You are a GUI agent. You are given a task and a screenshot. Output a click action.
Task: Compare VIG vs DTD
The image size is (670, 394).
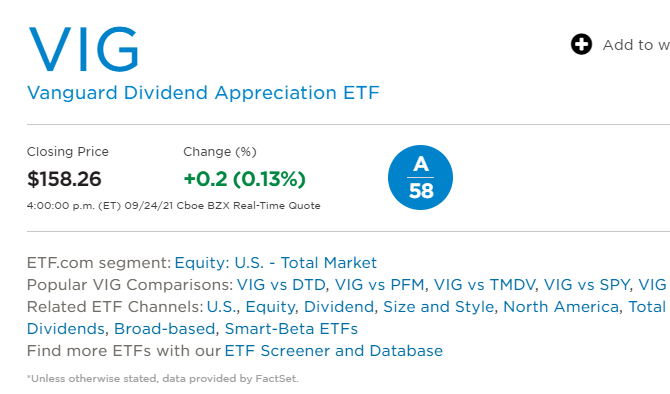281,285
